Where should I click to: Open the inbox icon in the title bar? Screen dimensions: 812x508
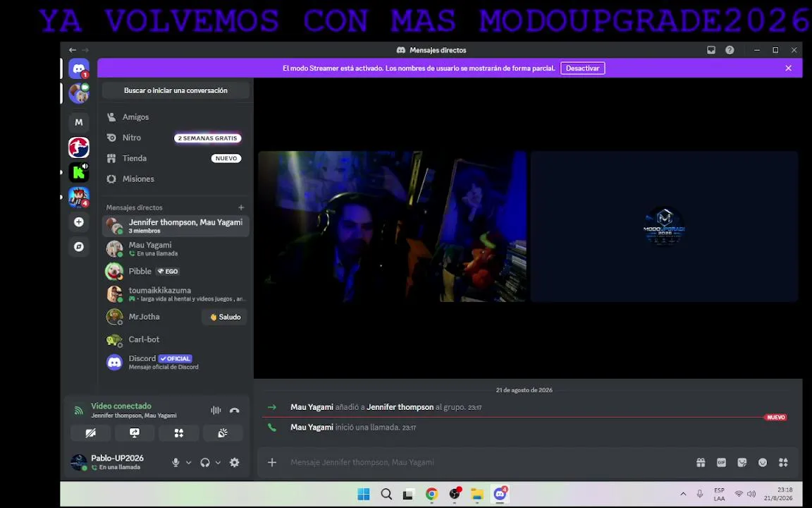711,50
